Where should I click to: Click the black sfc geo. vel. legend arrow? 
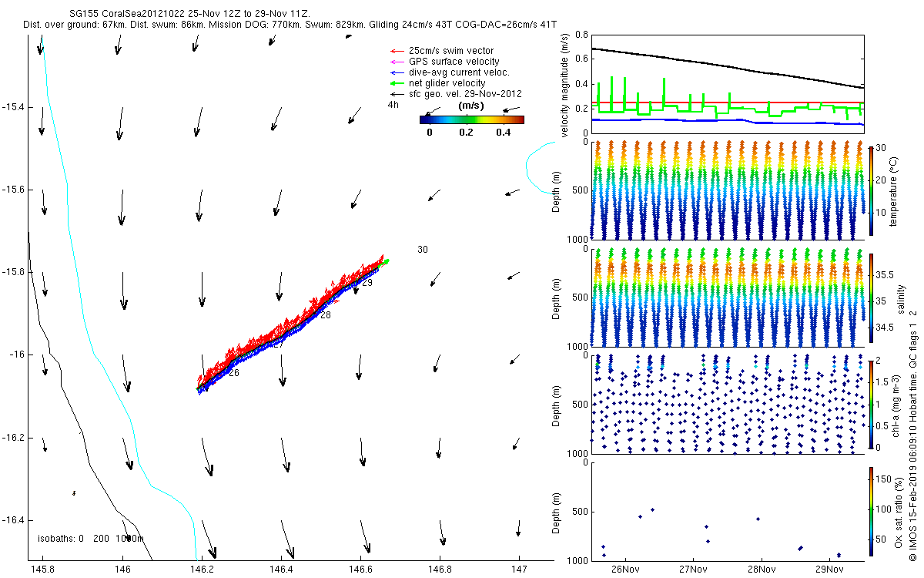pyautogui.click(x=397, y=94)
